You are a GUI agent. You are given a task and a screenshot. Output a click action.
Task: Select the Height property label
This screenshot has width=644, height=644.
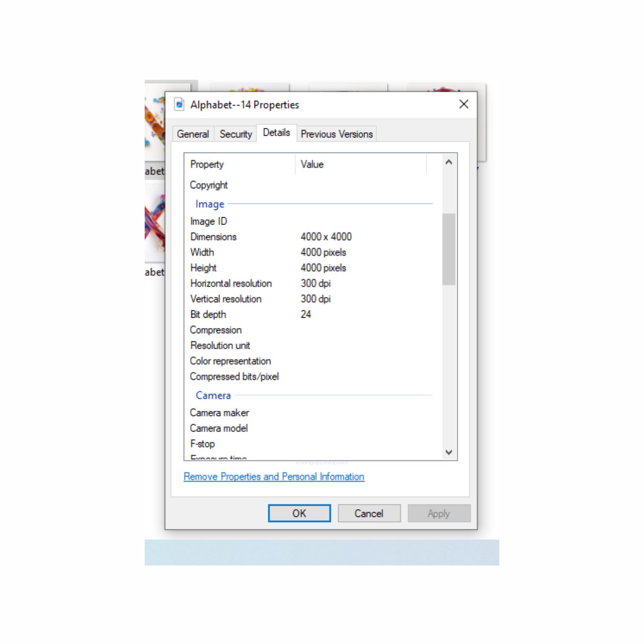pos(203,268)
